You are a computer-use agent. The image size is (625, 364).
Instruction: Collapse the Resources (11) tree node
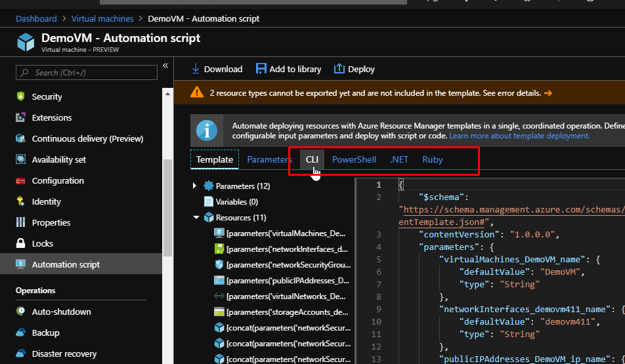196,218
